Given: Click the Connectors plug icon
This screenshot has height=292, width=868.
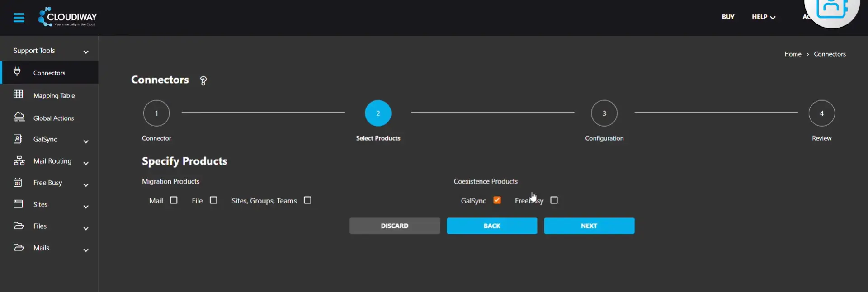Looking at the screenshot, I should click(x=17, y=71).
